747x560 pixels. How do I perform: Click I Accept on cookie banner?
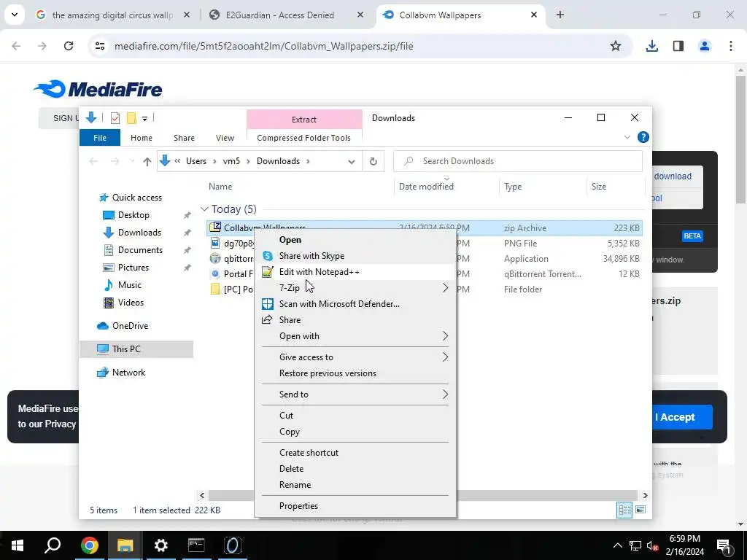point(675,417)
